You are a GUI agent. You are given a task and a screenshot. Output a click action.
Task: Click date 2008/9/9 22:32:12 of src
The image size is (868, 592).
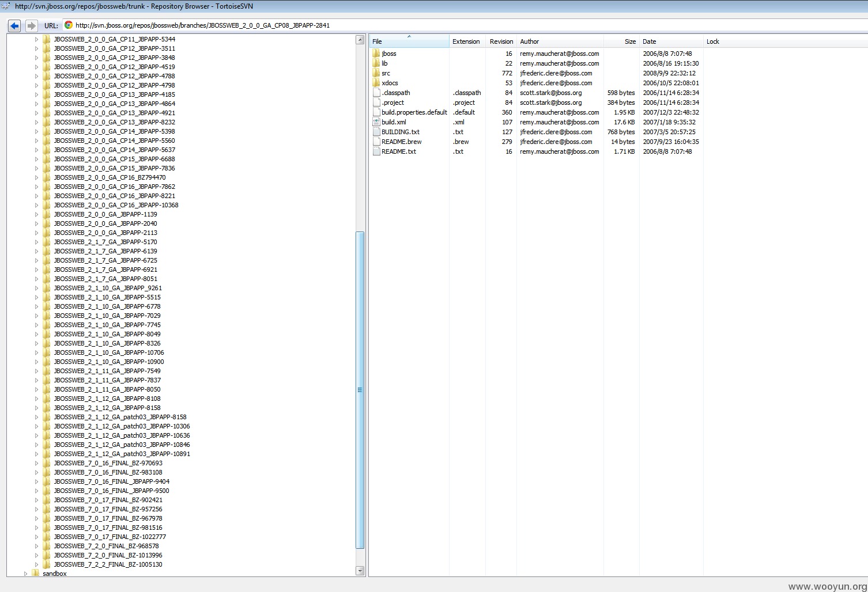pos(670,73)
